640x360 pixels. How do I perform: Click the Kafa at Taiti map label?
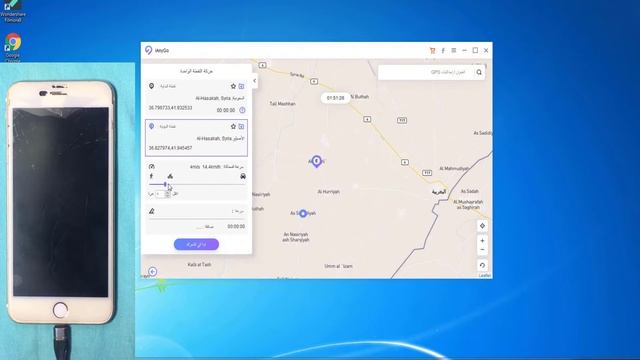[x=199, y=264]
